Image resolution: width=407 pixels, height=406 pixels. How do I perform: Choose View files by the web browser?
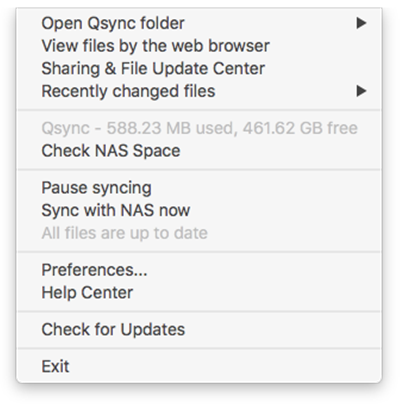199,46
